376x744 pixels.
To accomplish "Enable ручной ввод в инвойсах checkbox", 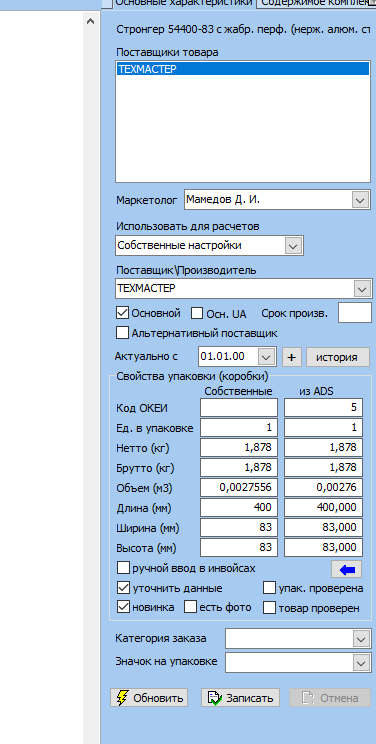I will 123,567.
